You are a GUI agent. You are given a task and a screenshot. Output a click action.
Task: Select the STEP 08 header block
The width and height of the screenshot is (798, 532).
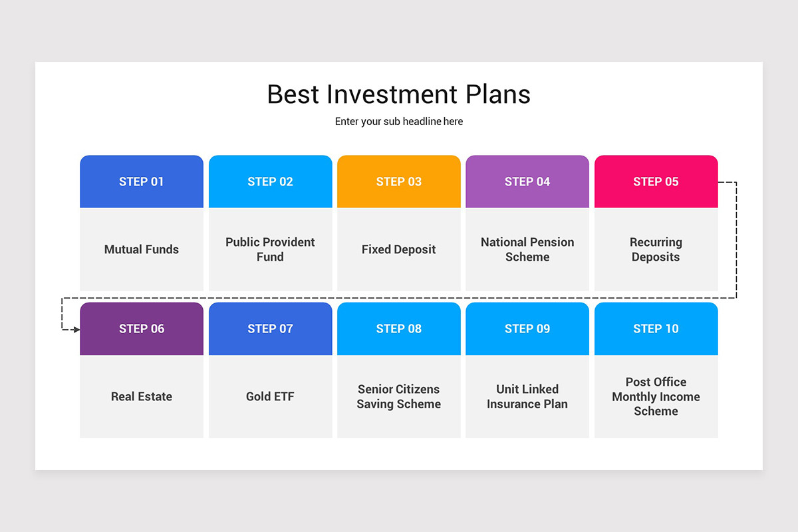399,329
